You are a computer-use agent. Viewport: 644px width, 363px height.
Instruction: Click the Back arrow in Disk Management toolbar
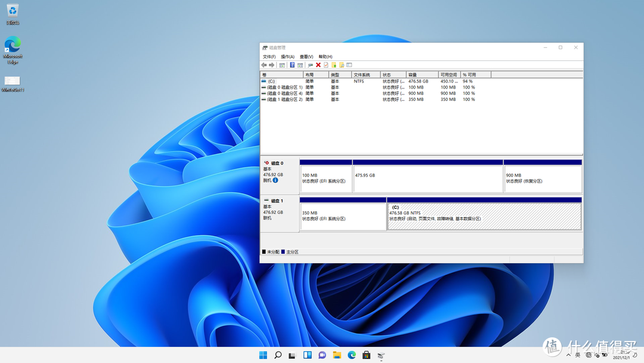(x=264, y=65)
